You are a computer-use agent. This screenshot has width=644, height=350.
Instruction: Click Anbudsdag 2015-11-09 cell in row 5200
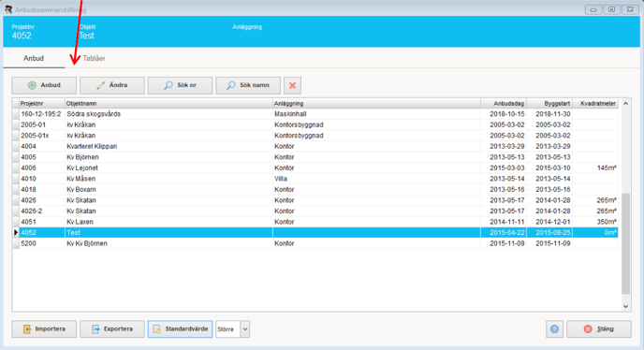pyautogui.click(x=504, y=243)
